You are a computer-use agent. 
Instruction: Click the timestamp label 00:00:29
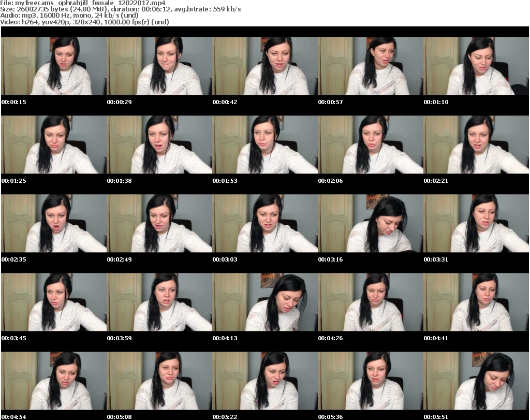point(120,102)
